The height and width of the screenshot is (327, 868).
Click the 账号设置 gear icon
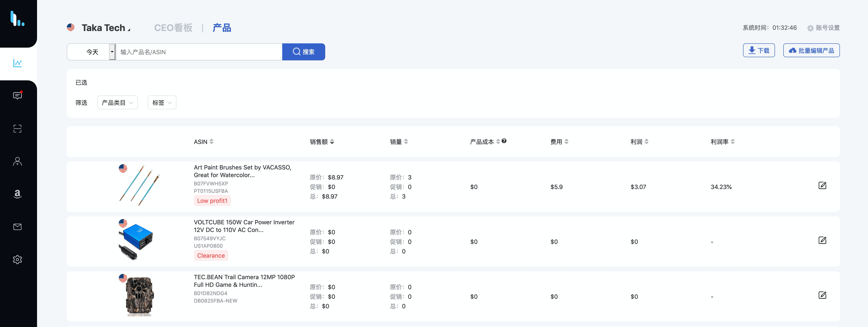tap(810, 28)
